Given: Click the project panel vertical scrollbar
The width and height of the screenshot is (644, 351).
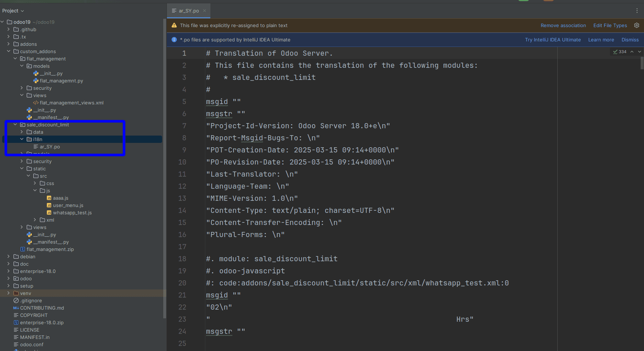Looking at the screenshot, I should (164, 169).
